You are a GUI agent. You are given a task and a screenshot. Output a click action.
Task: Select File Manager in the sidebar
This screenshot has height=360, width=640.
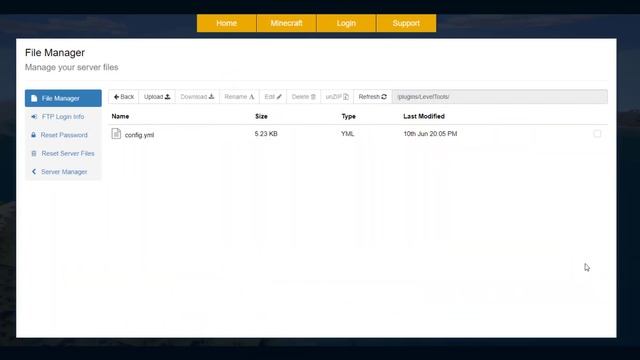click(63, 98)
